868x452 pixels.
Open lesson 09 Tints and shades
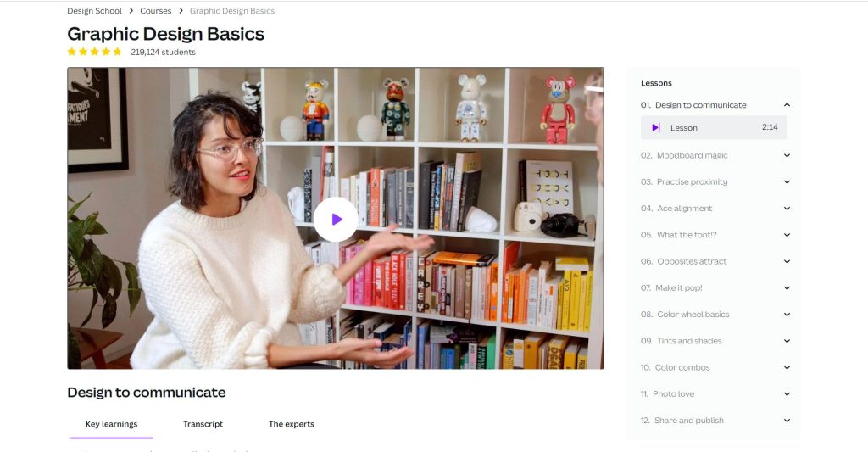(x=715, y=341)
